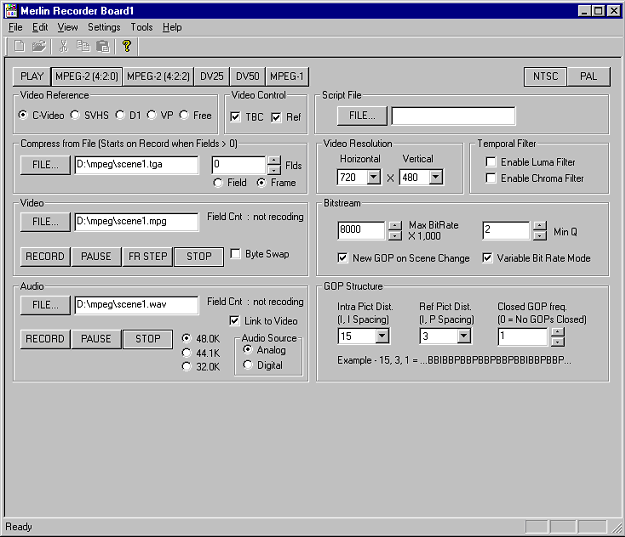Decrease Closed GOP freq. value
This screenshot has width=625, height=537.
[558, 342]
